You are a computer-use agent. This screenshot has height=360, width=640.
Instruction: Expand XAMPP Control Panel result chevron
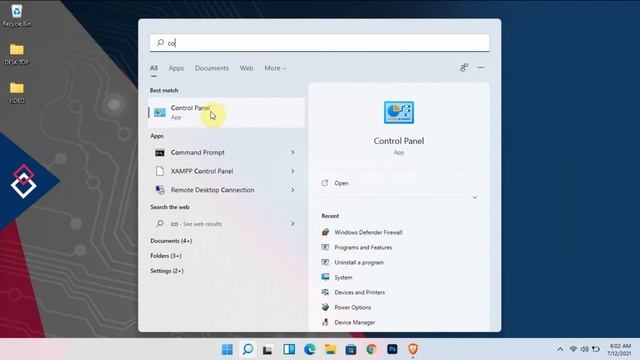click(293, 171)
